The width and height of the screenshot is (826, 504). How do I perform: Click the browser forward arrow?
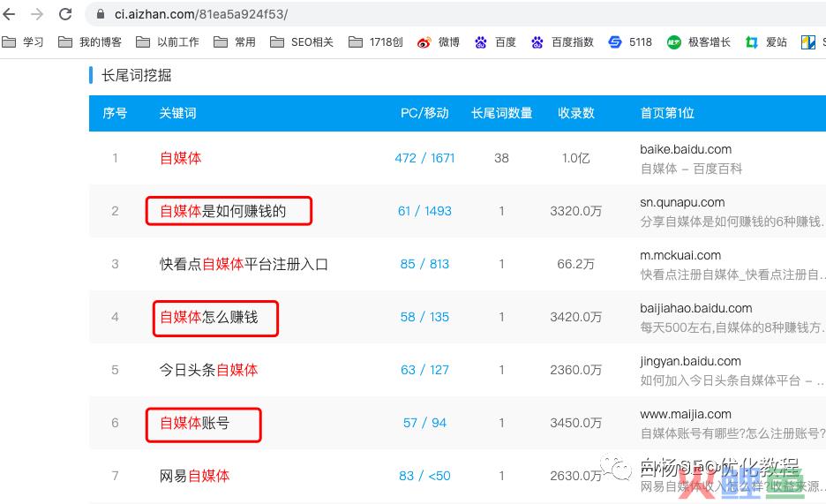[x=37, y=14]
